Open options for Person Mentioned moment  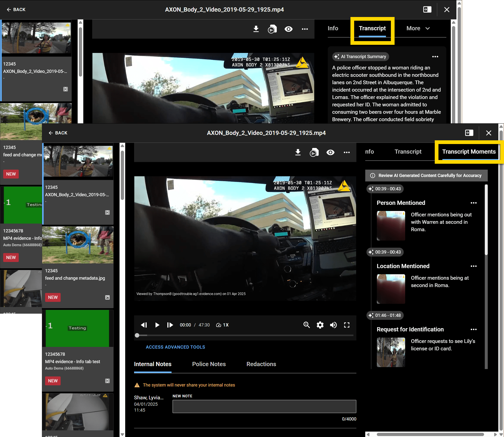pyautogui.click(x=473, y=203)
